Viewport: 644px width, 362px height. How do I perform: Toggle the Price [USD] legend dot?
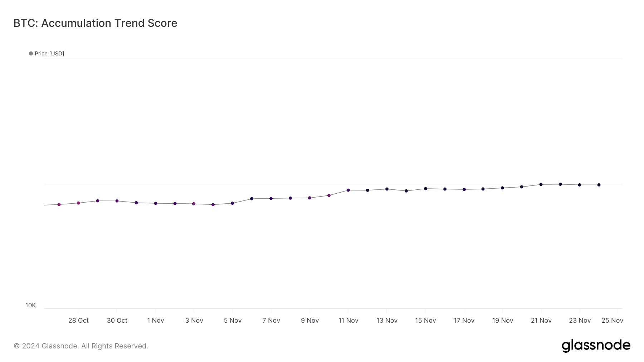[31, 54]
